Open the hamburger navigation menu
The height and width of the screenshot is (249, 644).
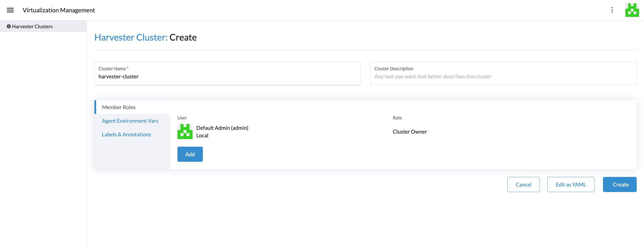click(10, 10)
